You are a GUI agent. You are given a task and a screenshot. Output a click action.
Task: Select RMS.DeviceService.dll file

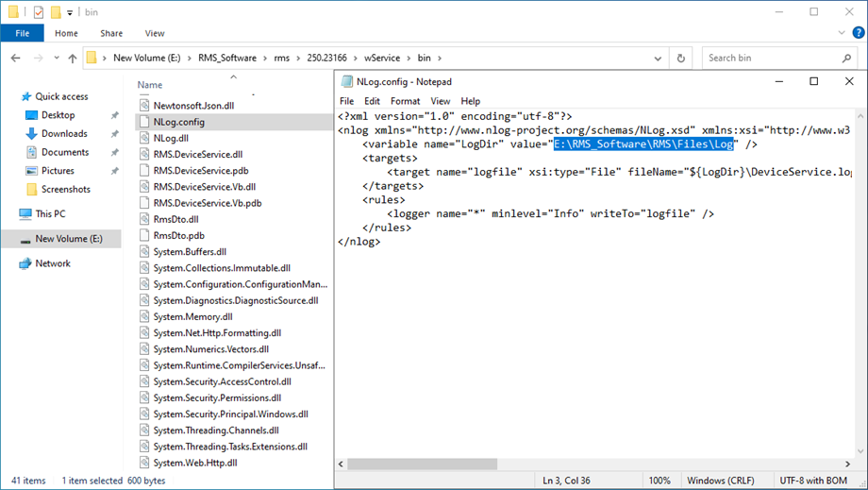(x=197, y=154)
